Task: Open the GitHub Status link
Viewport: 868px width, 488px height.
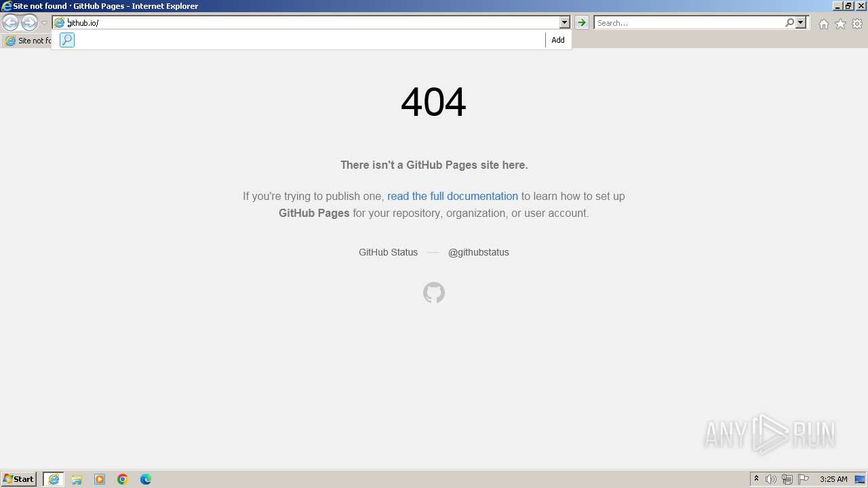Action: coord(388,252)
